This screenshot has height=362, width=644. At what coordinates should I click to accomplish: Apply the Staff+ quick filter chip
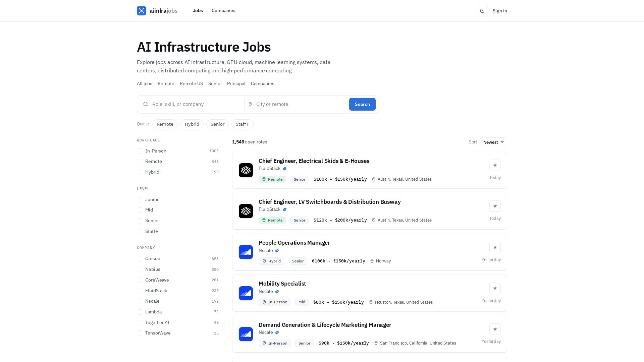coord(243,124)
